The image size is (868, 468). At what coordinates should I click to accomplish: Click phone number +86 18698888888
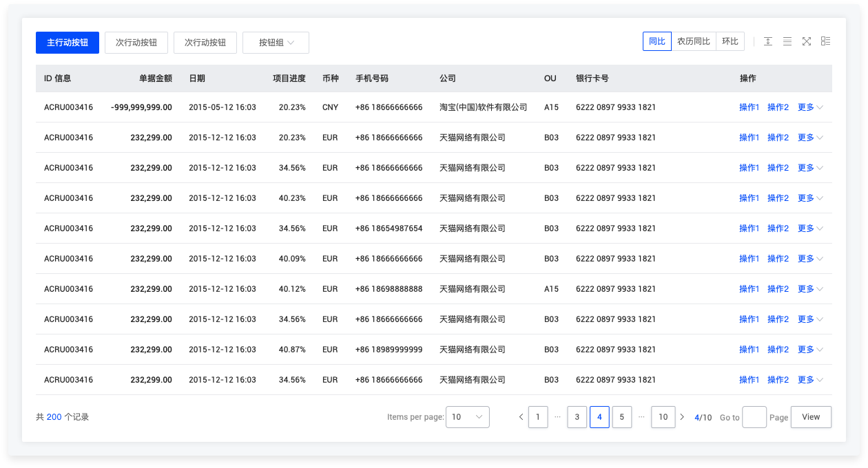coord(389,289)
